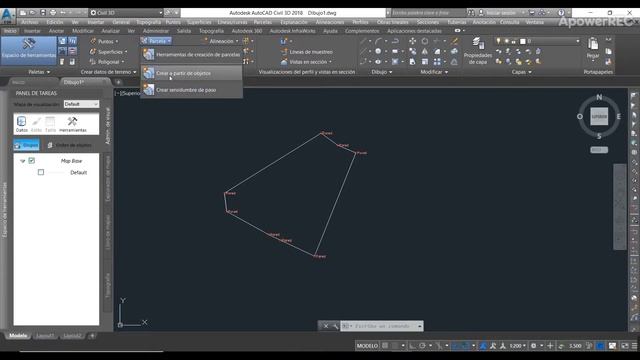Expand the Paletas panel
640x360 pixels.
point(39,72)
